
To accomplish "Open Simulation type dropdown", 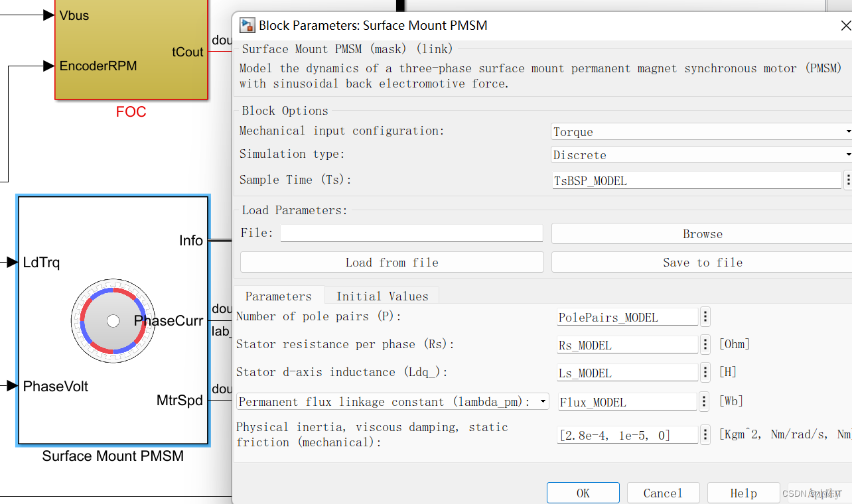I will click(701, 155).
